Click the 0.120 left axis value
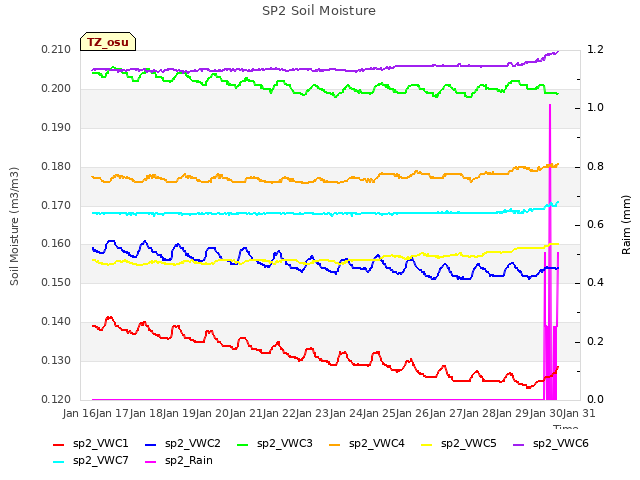Viewport: 640px width, 480px height. point(56,400)
